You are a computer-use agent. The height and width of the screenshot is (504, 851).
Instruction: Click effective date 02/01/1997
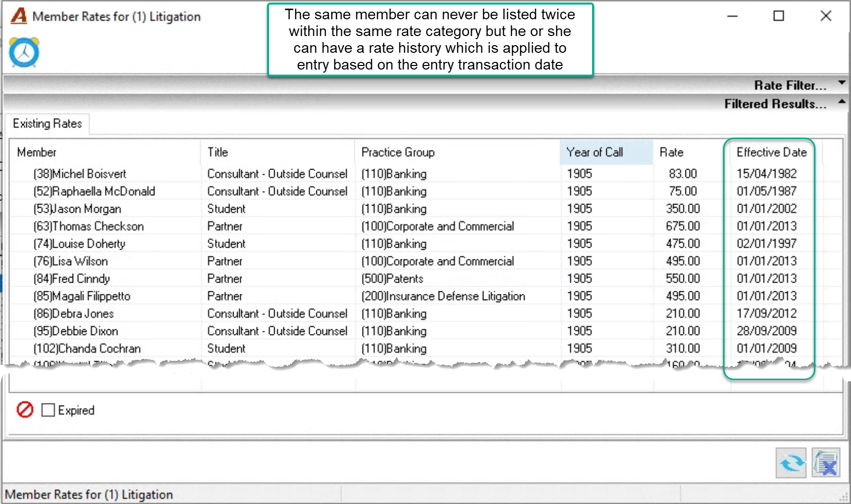point(767,244)
